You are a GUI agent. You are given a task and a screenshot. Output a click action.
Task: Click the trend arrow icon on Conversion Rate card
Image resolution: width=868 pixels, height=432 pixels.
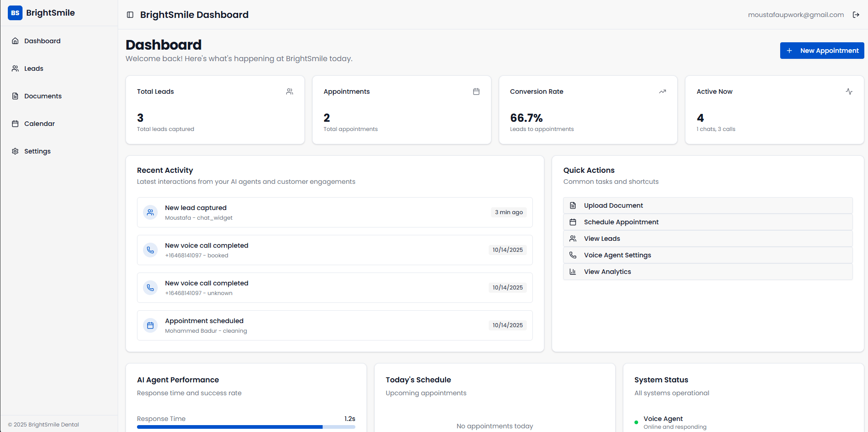coord(662,91)
